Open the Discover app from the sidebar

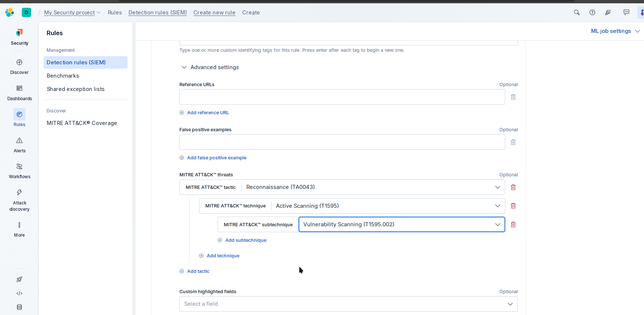pos(19,62)
